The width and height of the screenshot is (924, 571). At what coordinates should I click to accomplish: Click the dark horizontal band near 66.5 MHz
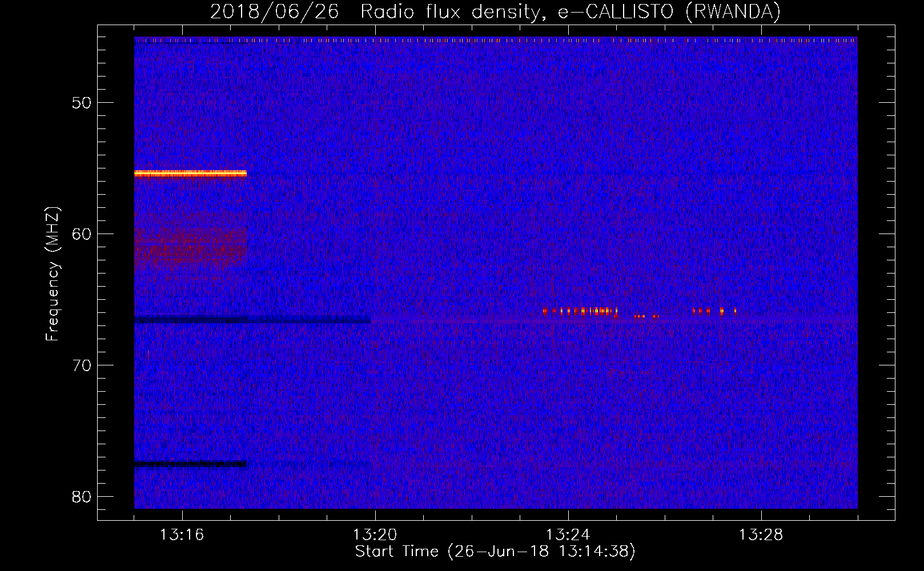coord(252,320)
